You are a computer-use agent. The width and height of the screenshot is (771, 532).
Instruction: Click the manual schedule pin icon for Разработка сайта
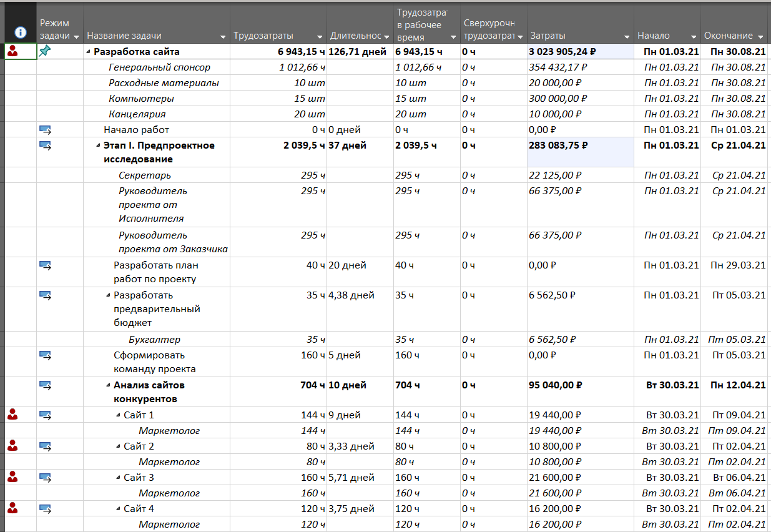click(44, 52)
